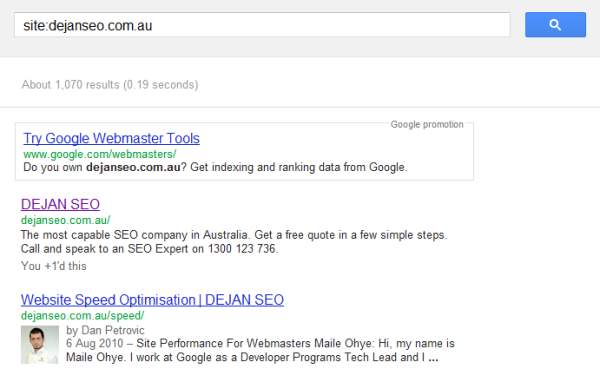Click the 'Site Performance For Webmasters' snippet text
Screen dimensions: 600x382
click(223, 343)
